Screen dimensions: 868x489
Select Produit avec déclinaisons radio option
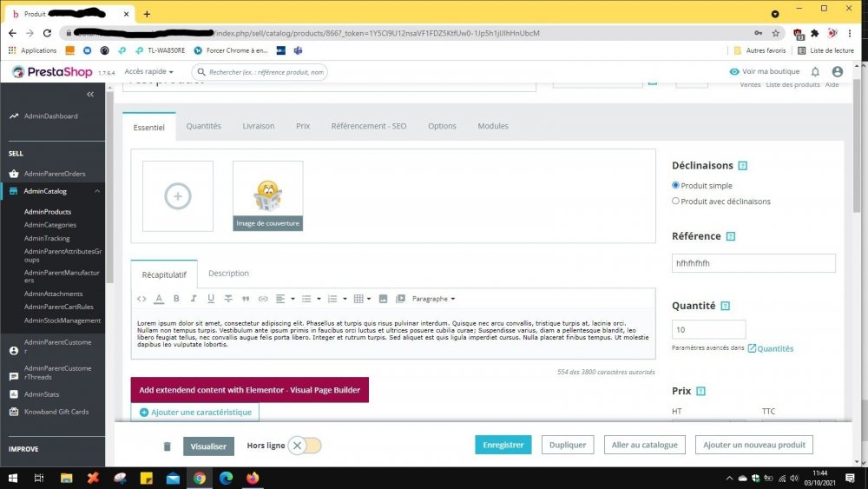coord(675,201)
